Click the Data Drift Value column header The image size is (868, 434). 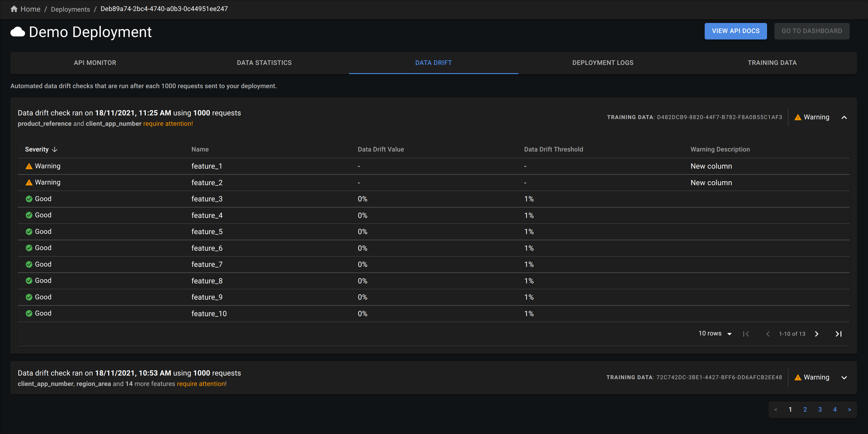[381, 149]
